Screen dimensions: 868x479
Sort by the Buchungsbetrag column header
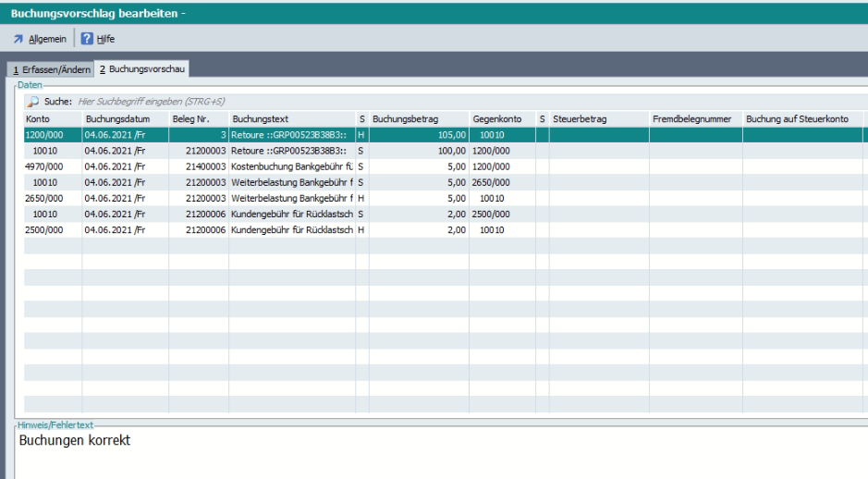(x=405, y=119)
